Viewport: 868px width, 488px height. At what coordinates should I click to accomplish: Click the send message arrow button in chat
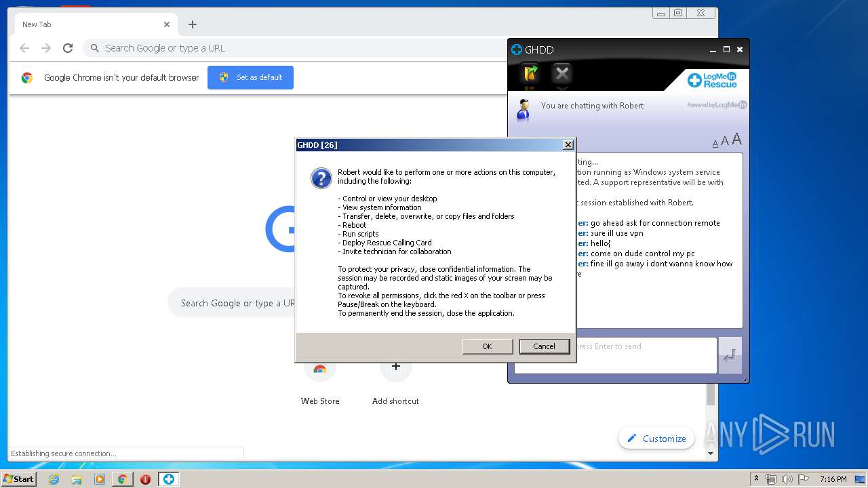coord(730,355)
